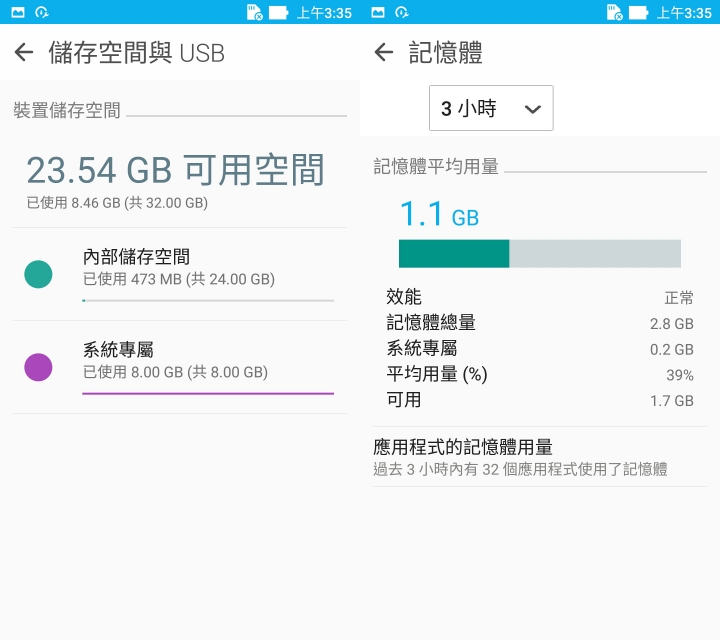Tap the battery icon in right status bar

point(638,12)
